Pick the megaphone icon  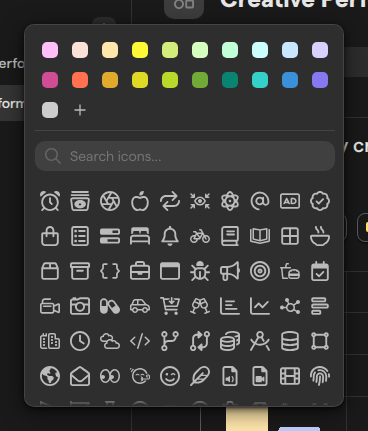coord(230,271)
